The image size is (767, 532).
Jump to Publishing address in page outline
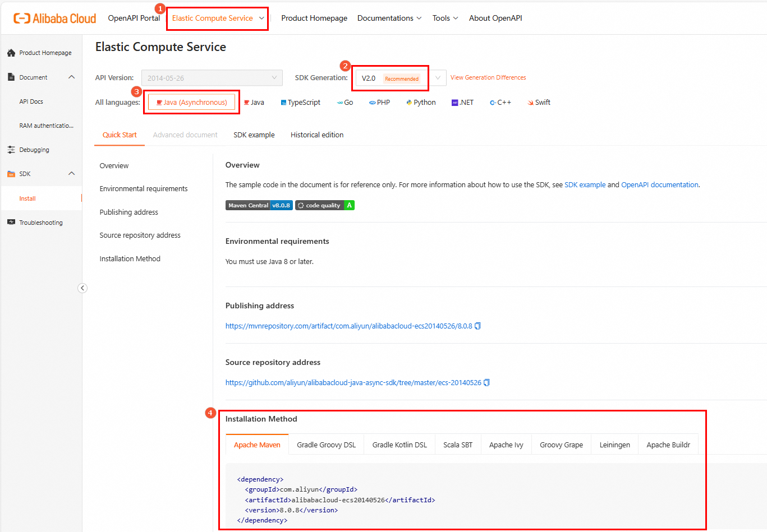coord(129,212)
